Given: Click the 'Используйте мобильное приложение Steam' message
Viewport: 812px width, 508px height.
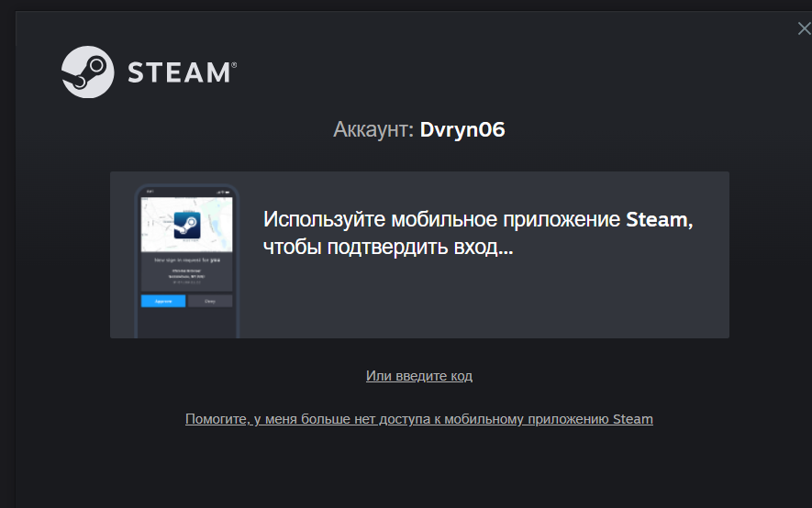Looking at the screenshot, I should 477,233.
